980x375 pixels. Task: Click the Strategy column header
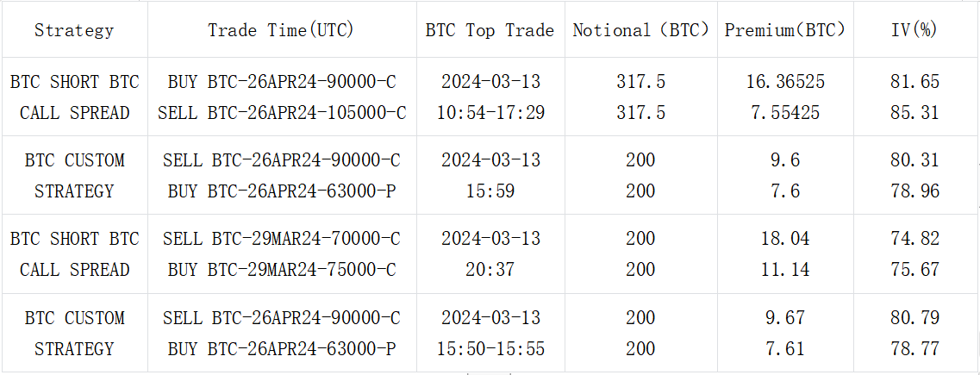pos(74,30)
